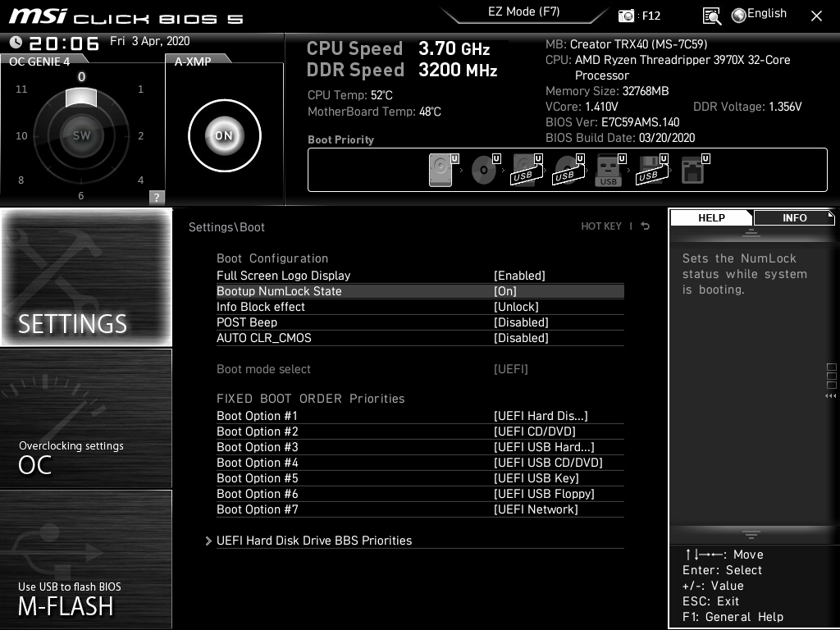
Task: Select the network boot priority icon
Action: (695, 170)
